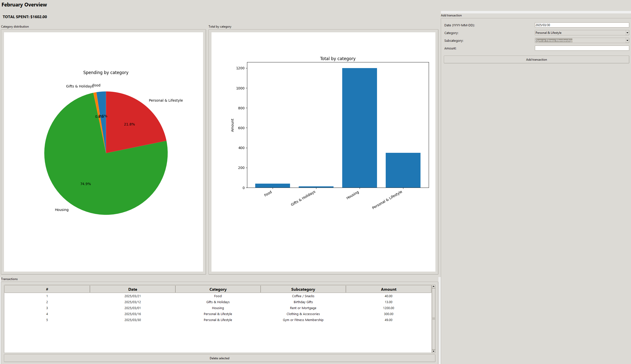Click the Subcategory column header
This screenshot has width=631, height=364.
coord(303,289)
